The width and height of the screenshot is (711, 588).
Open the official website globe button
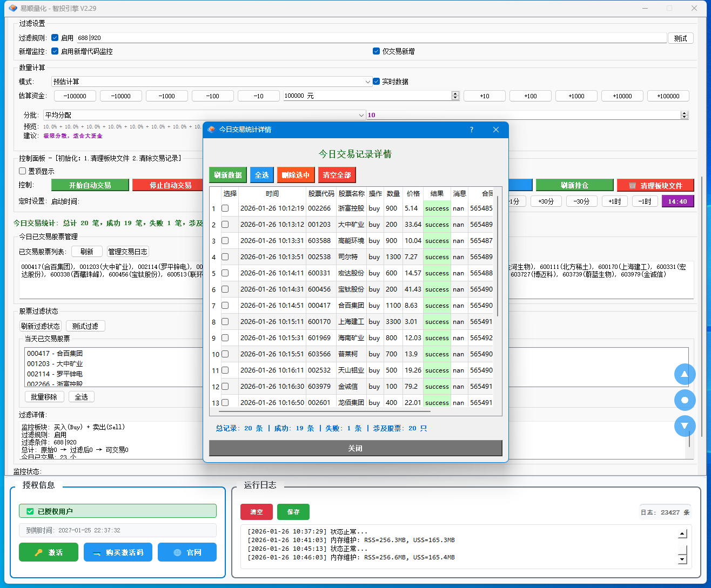(187, 552)
